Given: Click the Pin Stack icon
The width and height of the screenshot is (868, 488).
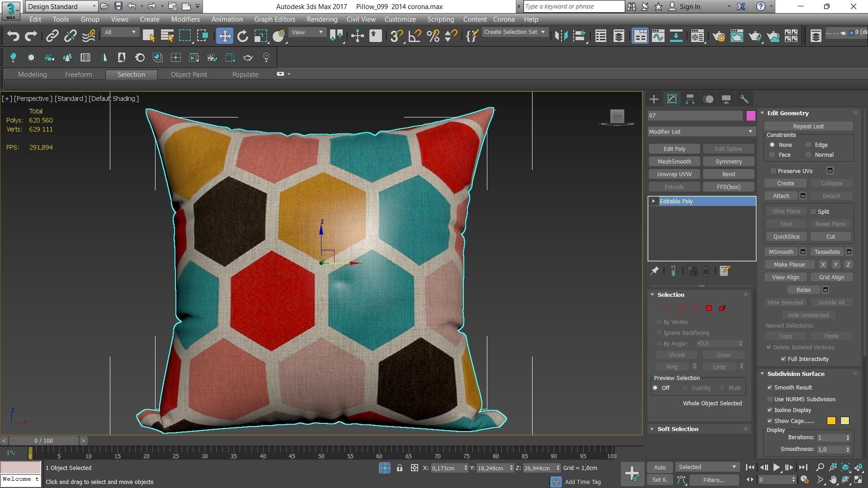Looking at the screenshot, I should 654,271.
